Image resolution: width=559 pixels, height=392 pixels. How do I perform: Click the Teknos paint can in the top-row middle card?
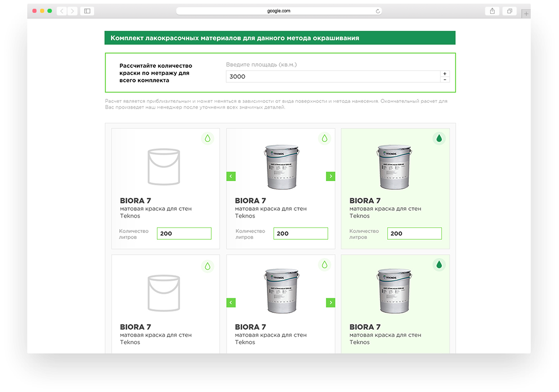click(282, 167)
